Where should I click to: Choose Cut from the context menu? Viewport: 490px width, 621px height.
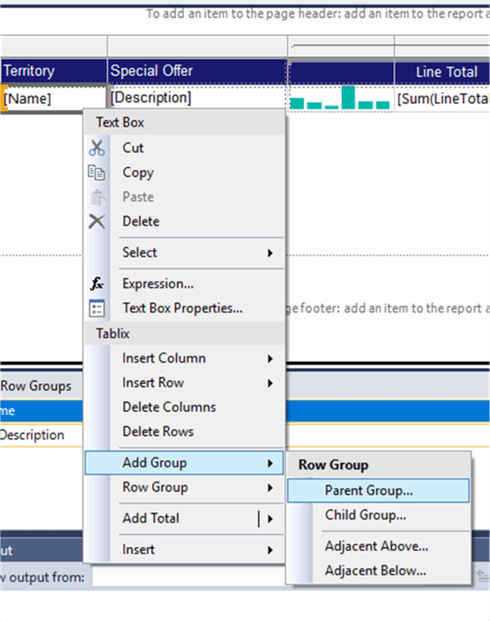click(185, 148)
